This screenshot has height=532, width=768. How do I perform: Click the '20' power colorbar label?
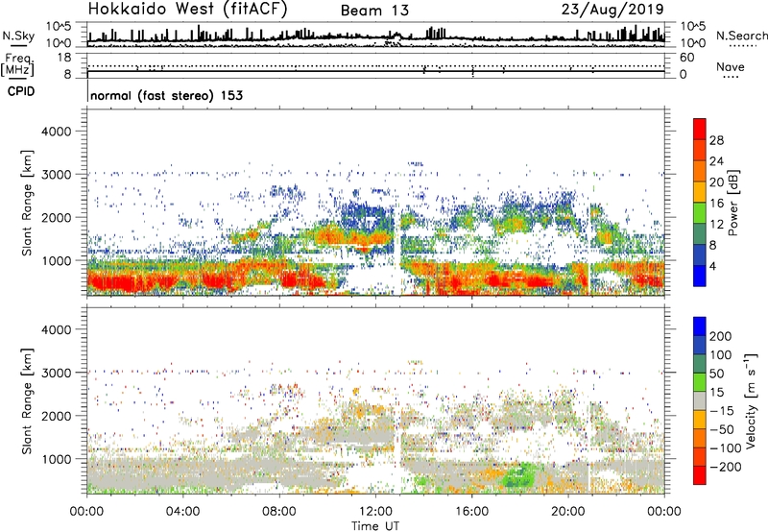(x=716, y=182)
